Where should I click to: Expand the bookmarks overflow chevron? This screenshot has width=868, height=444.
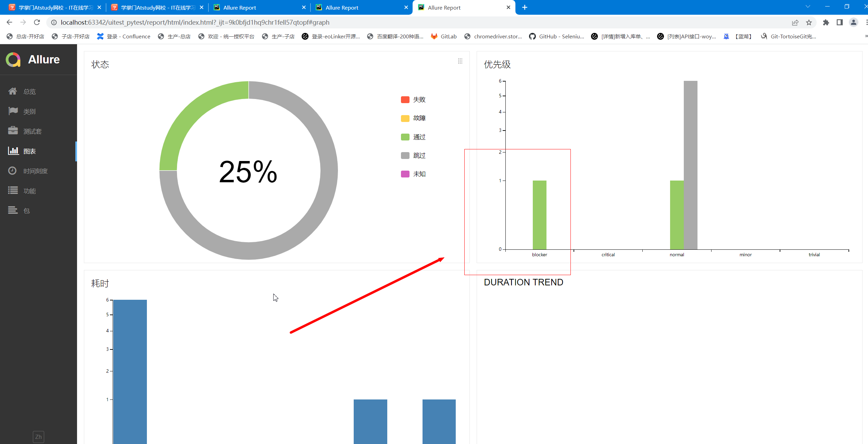pyautogui.click(x=866, y=36)
